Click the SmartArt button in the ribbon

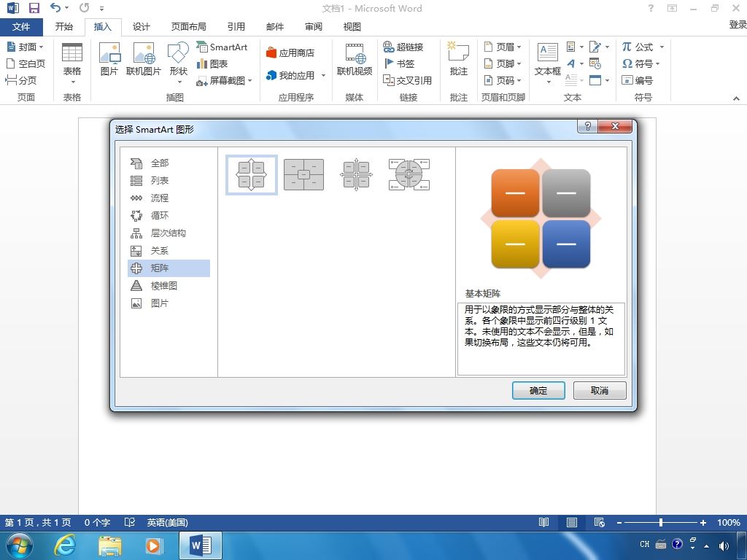[x=222, y=47]
